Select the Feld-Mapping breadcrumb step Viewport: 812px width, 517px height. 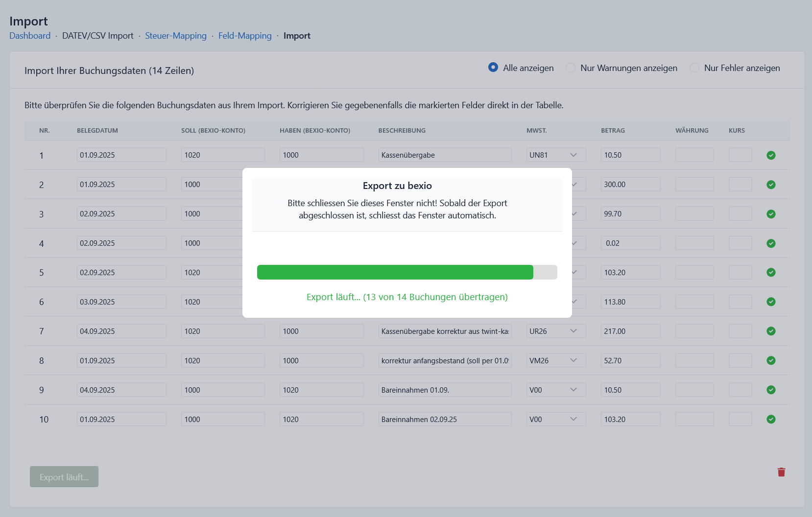[245, 35]
